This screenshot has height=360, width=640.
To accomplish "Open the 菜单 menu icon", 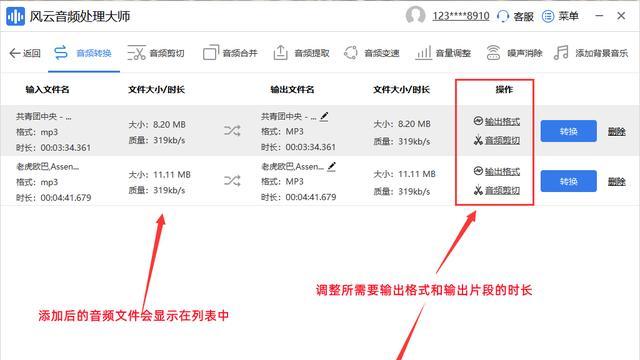I will click(548, 16).
